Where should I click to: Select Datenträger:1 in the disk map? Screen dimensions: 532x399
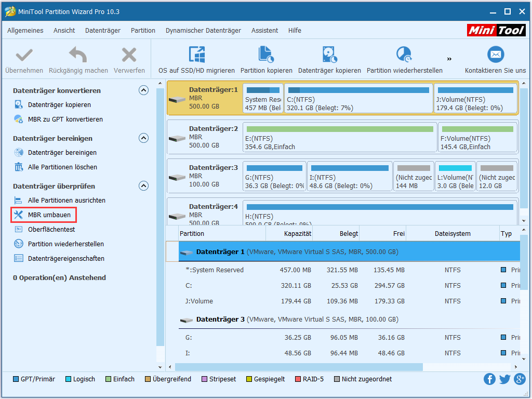click(x=205, y=98)
